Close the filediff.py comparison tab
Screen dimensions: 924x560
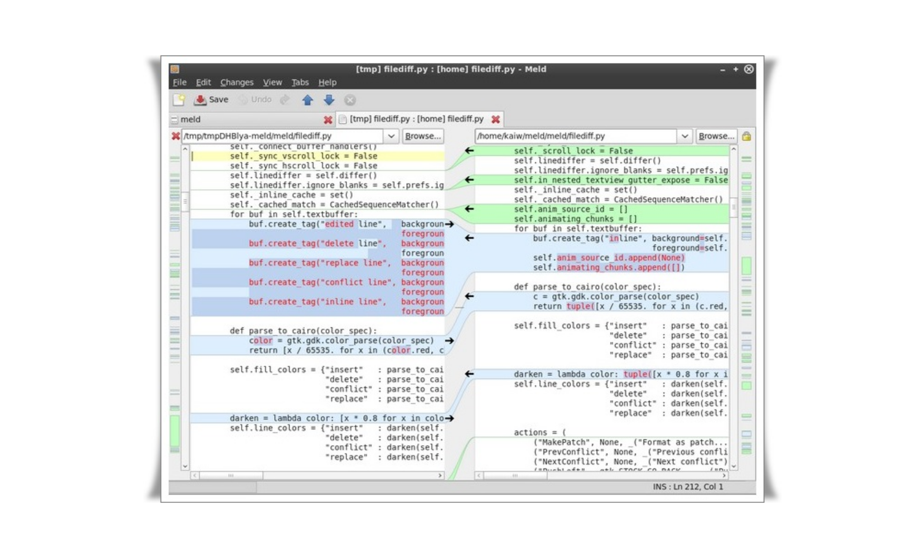(495, 119)
